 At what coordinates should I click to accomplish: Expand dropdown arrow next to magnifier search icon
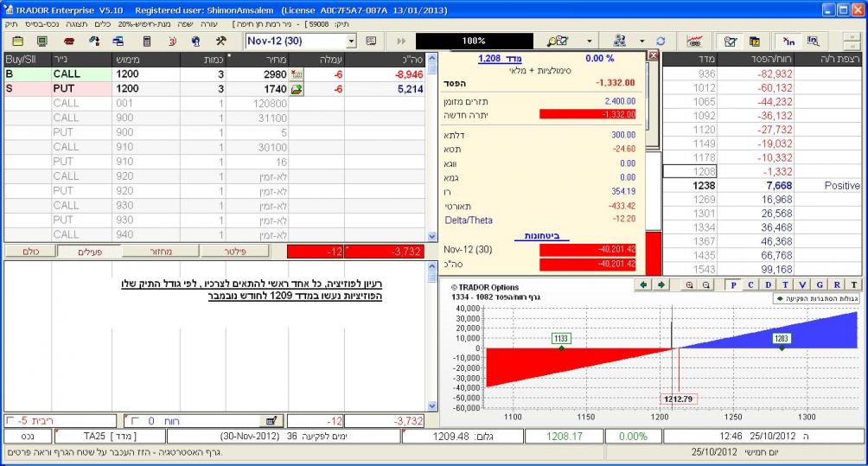point(590,41)
